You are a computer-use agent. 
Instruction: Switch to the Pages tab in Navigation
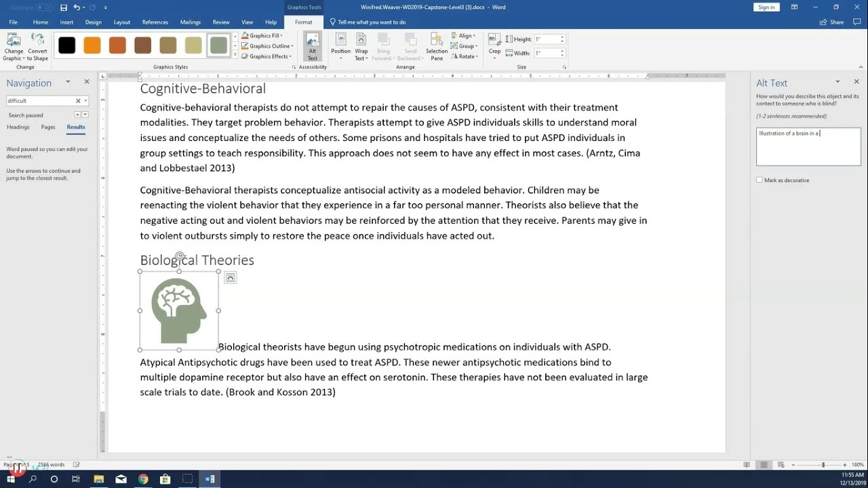pos(48,127)
